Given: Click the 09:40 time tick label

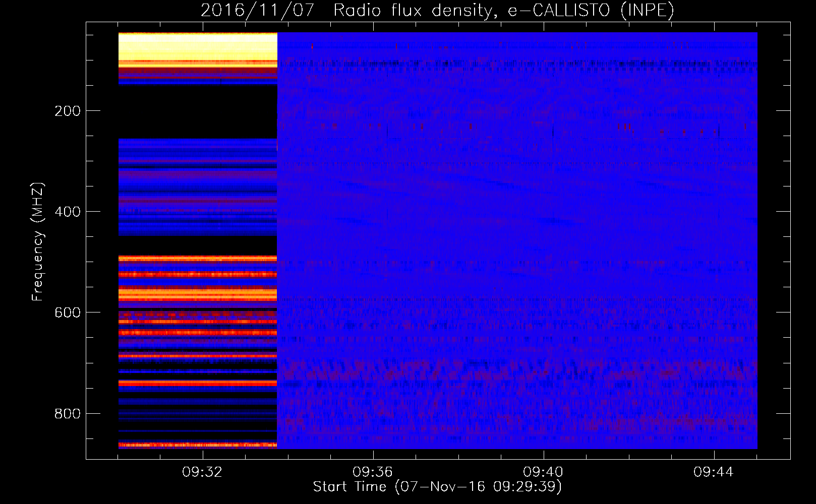Looking at the screenshot, I should (x=543, y=472).
